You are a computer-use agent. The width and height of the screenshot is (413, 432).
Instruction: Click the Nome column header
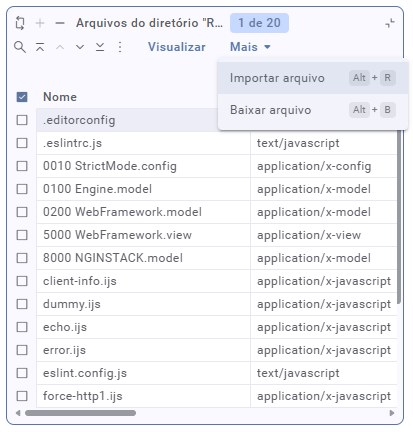pos(60,97)
